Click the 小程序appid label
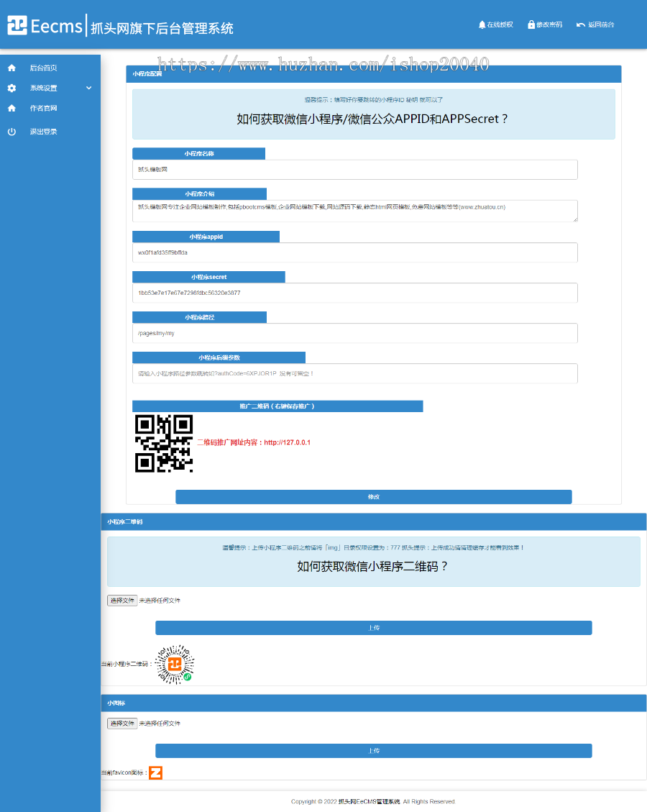The image size is (647, 812). (x=206, y=237)
